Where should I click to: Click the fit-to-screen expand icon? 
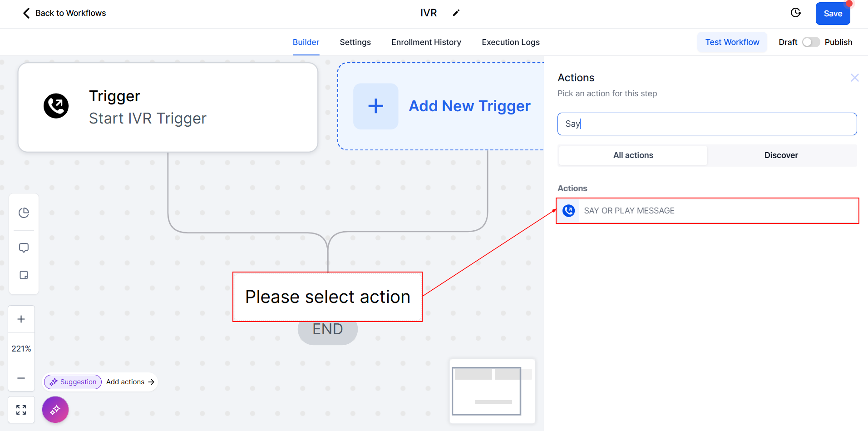click(x=21, y=410)
